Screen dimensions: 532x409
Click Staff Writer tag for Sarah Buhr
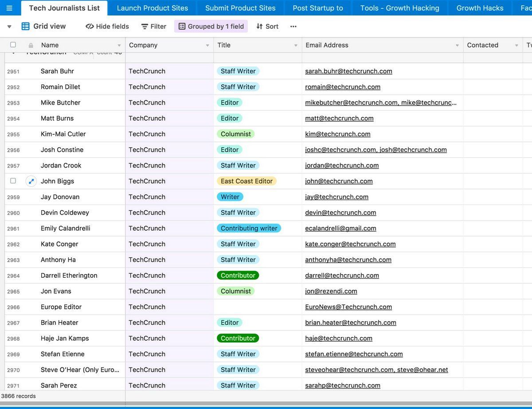[x=238, y=71]
